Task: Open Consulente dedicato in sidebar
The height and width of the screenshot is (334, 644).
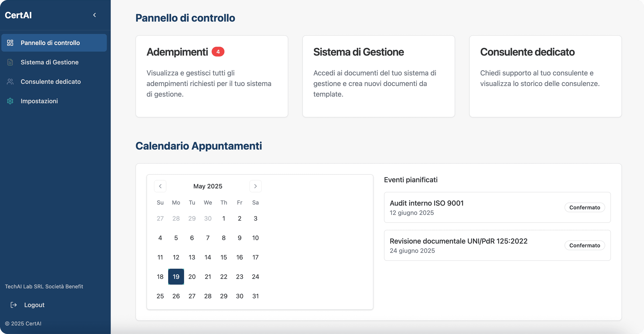Action: (x=54, y=81)
